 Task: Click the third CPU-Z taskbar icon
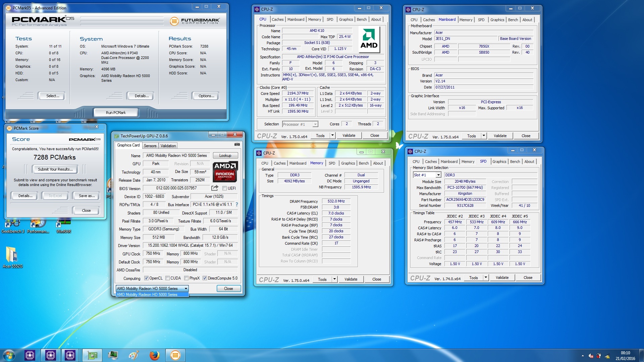(70, 355)
